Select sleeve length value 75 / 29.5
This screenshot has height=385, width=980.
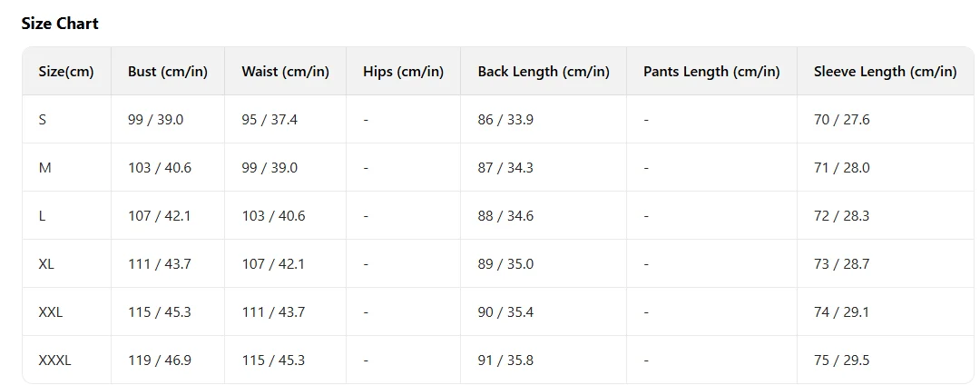click(841, 360)
